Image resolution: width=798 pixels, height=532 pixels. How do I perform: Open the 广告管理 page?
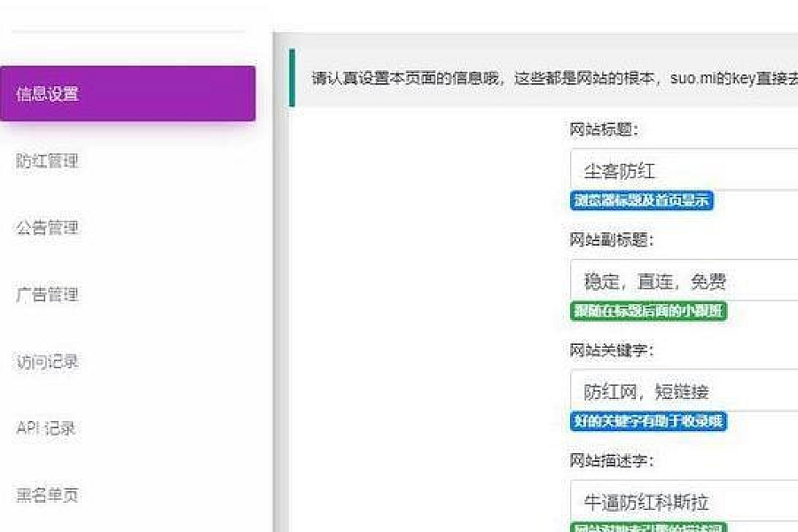click(x=48, y=294)
